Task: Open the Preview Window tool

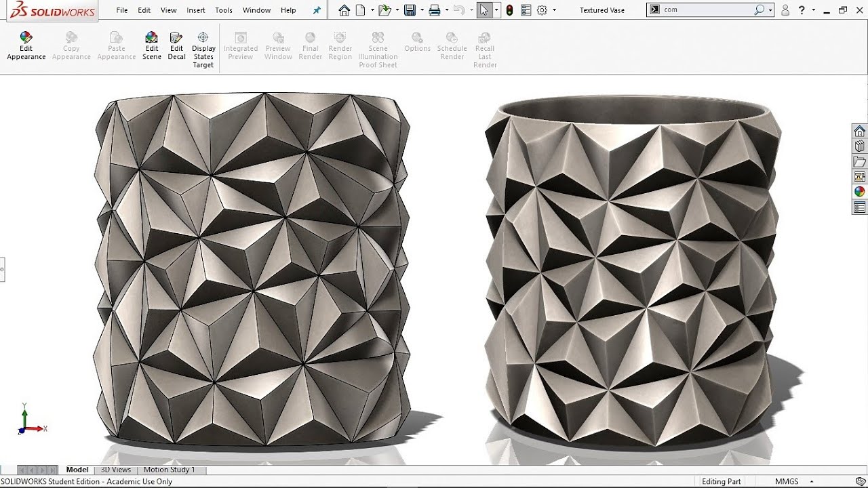Action: [278, 46]
